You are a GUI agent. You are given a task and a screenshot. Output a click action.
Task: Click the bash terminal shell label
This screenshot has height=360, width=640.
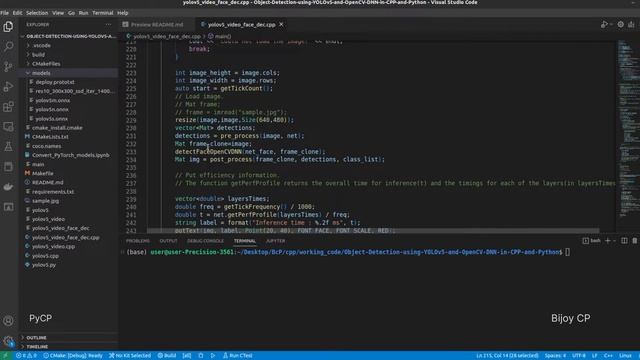pyautogui.click(x=592, y=241)
